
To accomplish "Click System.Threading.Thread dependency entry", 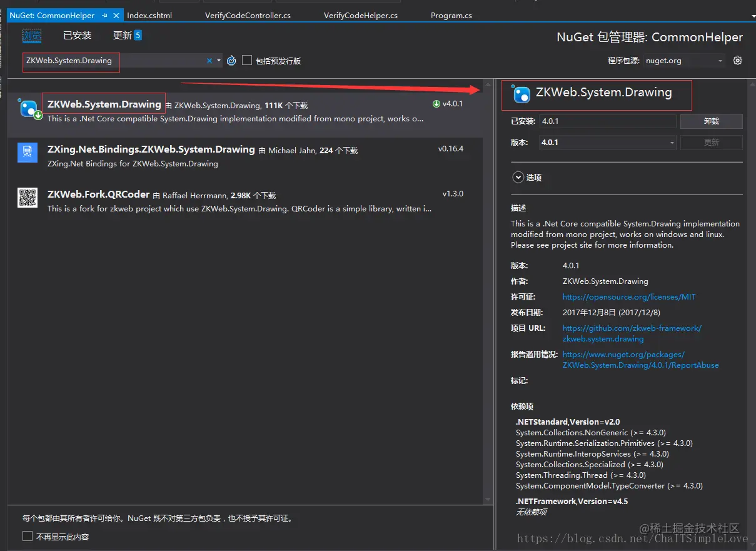I will click(580, 475).
